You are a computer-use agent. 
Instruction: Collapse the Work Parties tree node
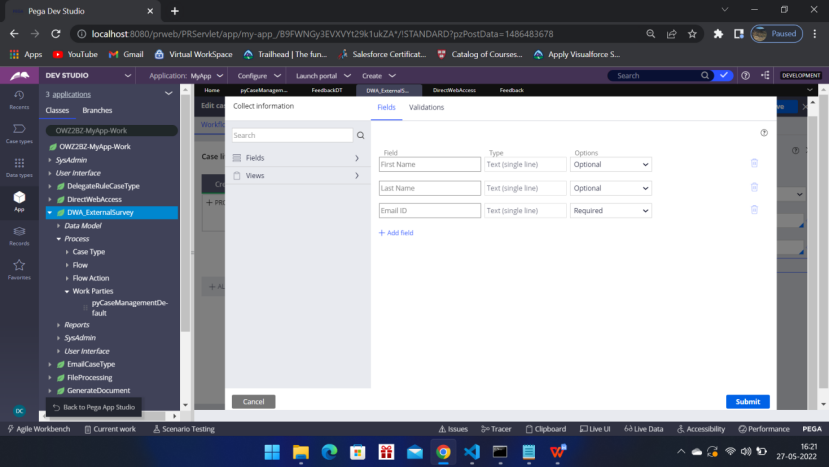[x=67, y=291]
